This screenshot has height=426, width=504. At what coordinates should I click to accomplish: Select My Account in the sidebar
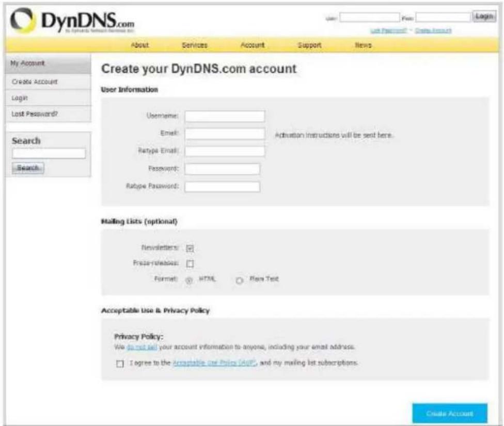(x=48, y=64)
